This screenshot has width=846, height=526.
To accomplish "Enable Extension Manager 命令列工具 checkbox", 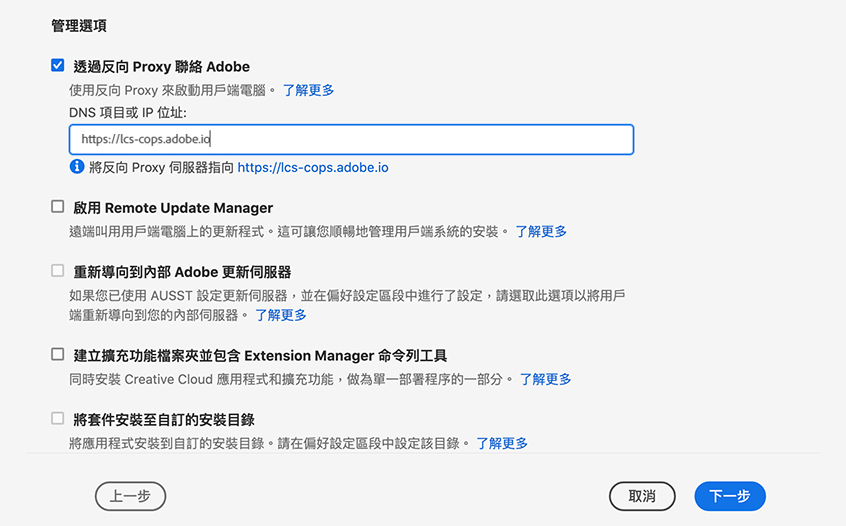I will pyautogui.click(x=57, y=354).
